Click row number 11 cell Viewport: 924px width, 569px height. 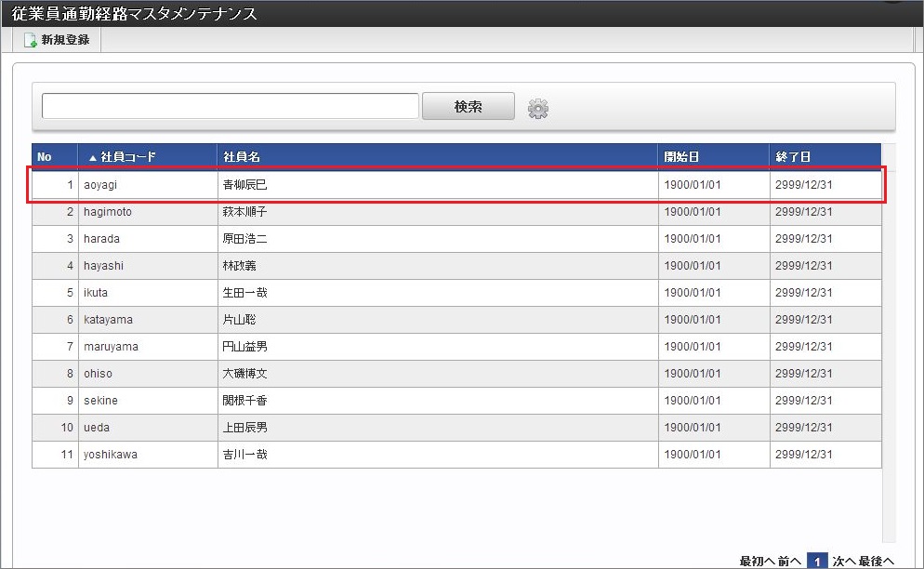[x=56, y=455]
